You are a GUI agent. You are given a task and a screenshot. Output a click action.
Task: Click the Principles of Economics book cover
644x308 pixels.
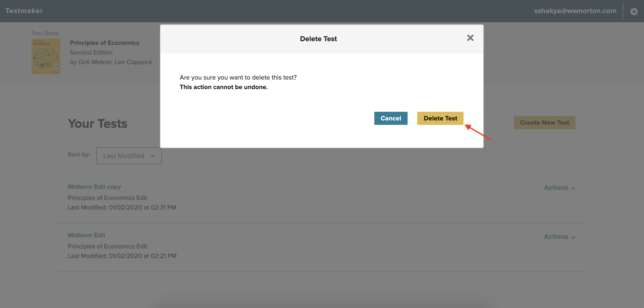point(46,56)
